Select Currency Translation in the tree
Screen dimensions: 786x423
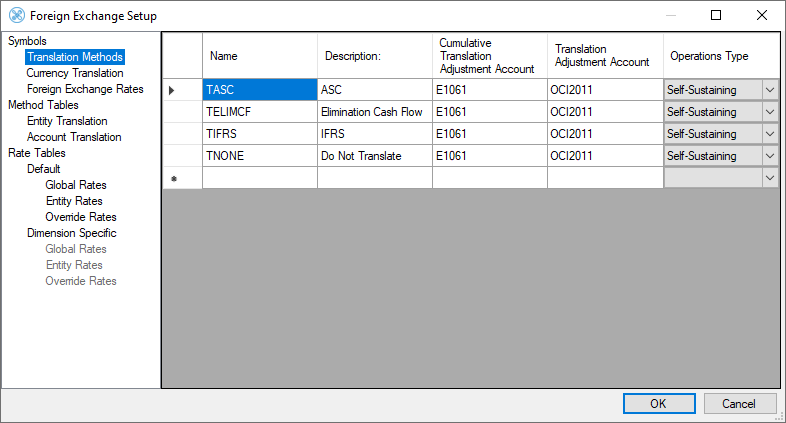(x=75, y=73)
